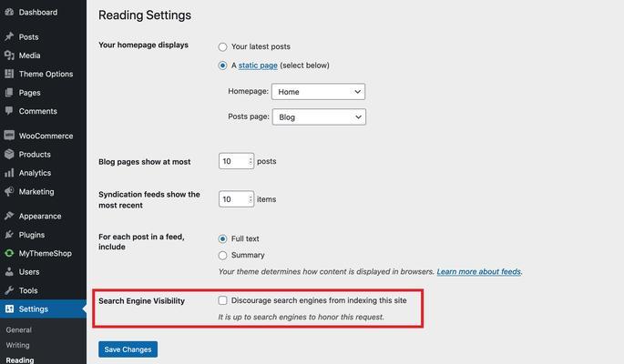Go to the Writing settings submenu
Image resolution: width=624 pixels, height=364 pixels.
point(17,345)
